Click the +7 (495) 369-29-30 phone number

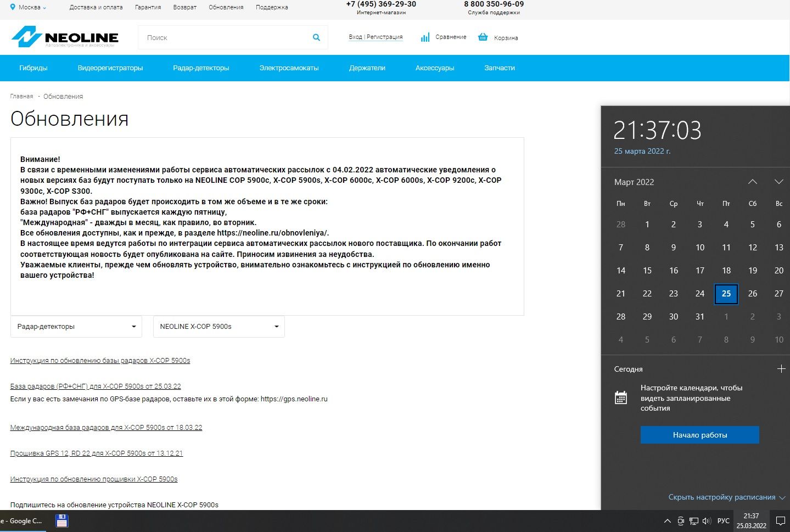(381, 4)
